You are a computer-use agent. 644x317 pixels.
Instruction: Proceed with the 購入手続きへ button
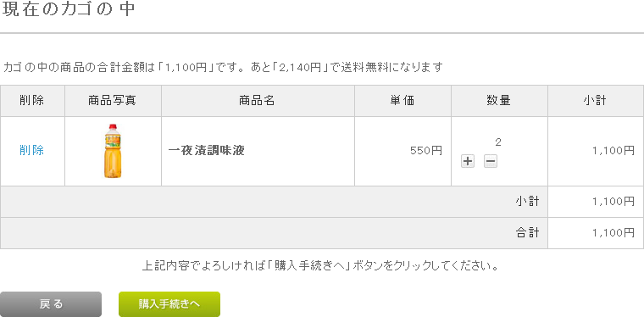pos(169,303)
